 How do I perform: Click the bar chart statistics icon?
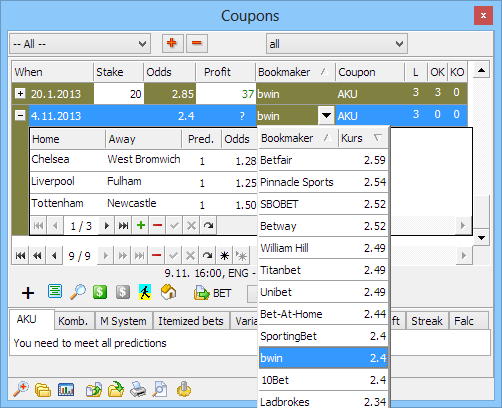[66, 390]
